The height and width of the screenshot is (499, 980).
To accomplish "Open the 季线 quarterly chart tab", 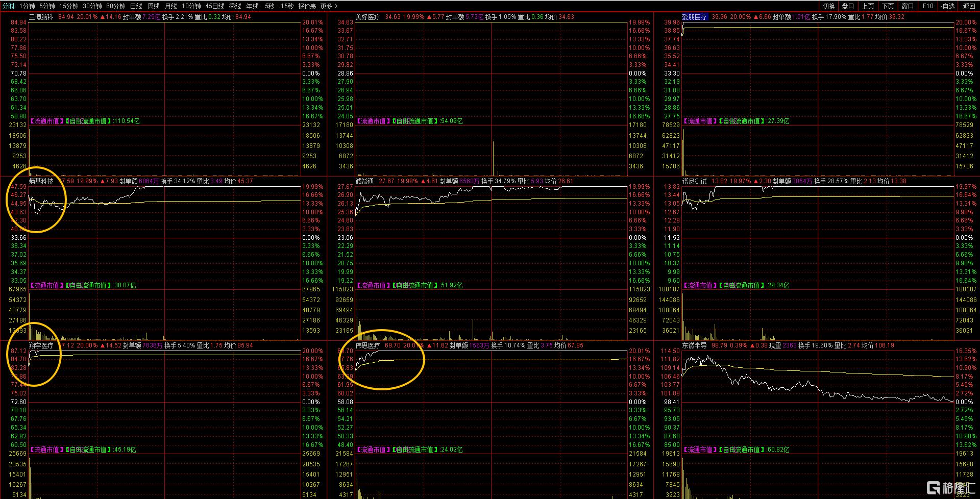I will pyautogui.click(x=235, y=6).
